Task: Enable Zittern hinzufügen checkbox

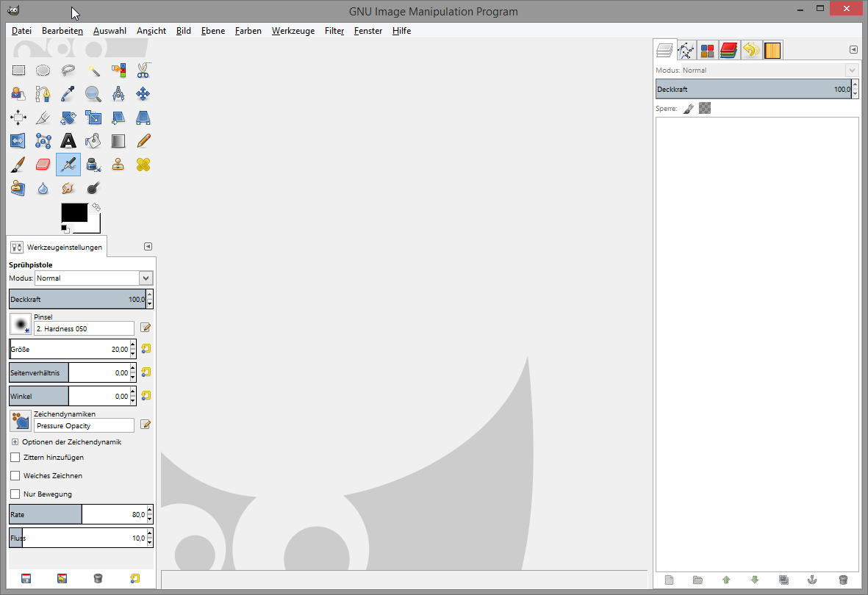Action: [15, 458]
